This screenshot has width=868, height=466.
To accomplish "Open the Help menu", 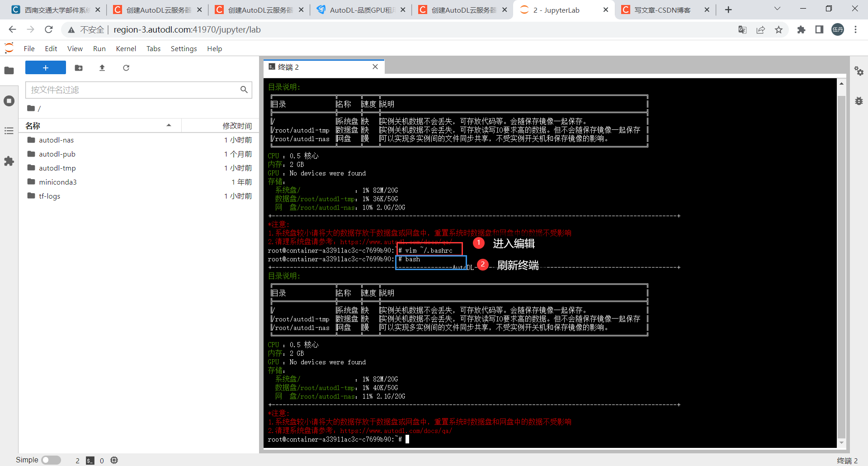I will [x=215, y=49].
